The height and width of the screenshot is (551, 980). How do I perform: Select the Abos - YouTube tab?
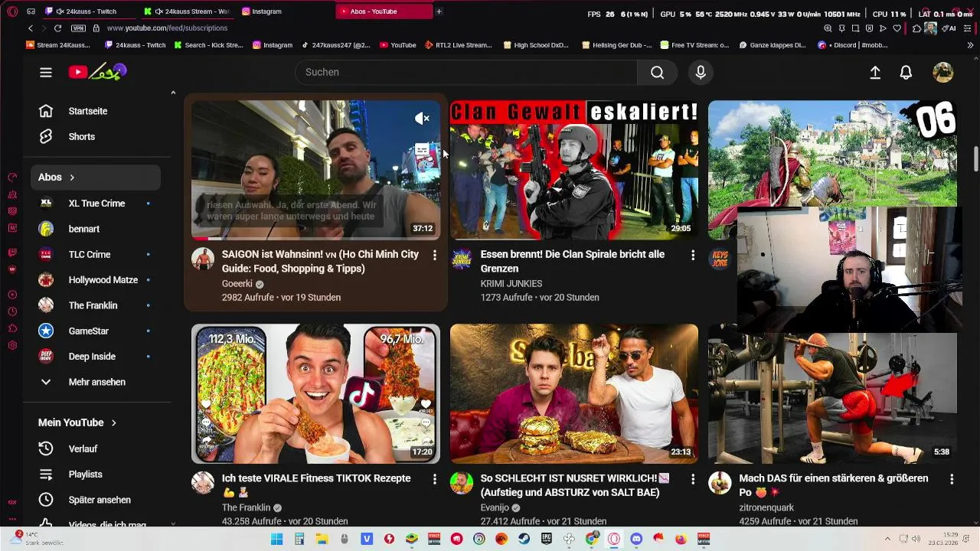click(x=384, y=11)
